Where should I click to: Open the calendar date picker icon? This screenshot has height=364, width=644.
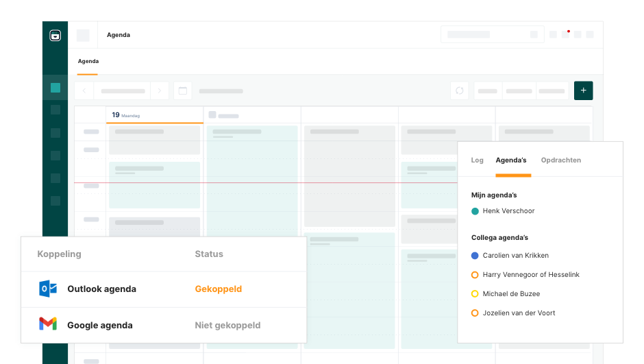pyautogui.click(x=182, y=90)
